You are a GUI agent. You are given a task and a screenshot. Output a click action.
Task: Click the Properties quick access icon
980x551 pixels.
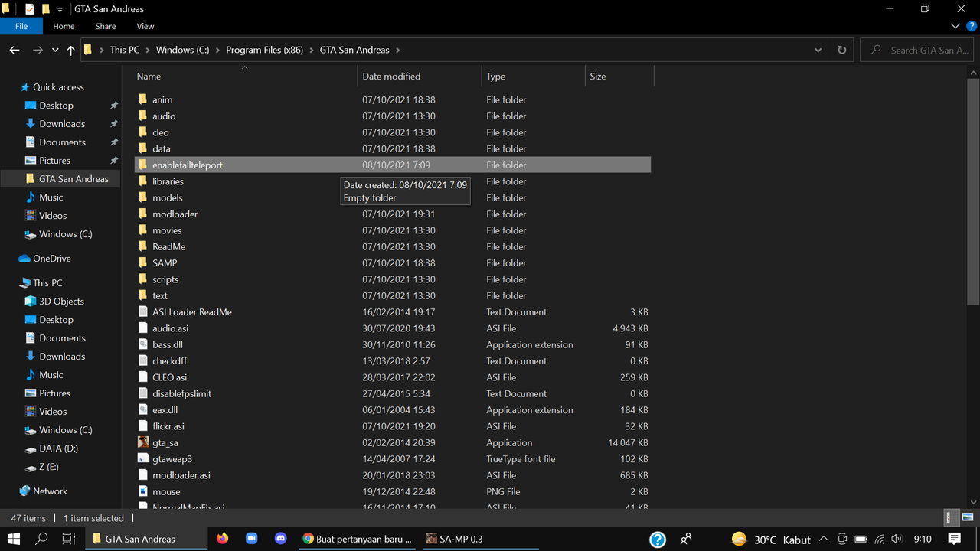point(30,9)
